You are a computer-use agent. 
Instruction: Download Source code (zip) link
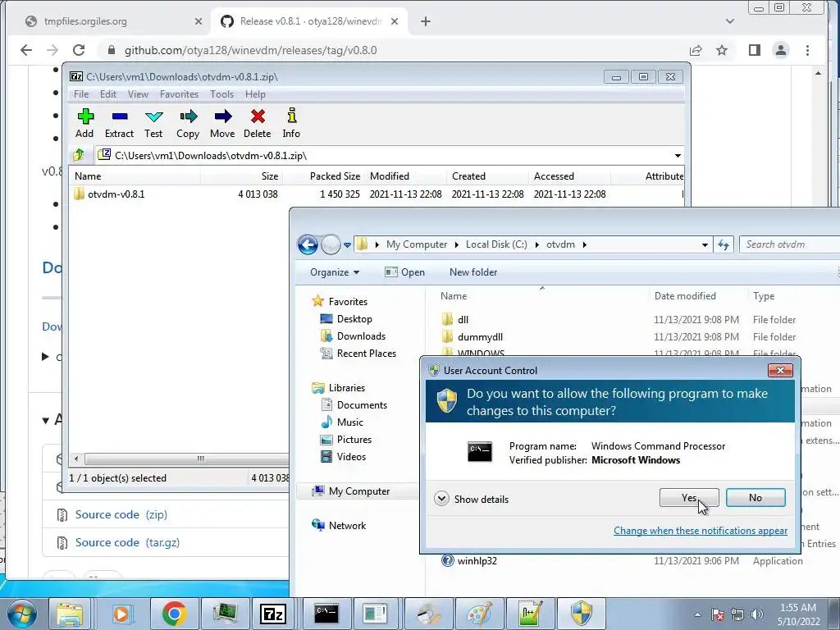(x=121, y=514)
